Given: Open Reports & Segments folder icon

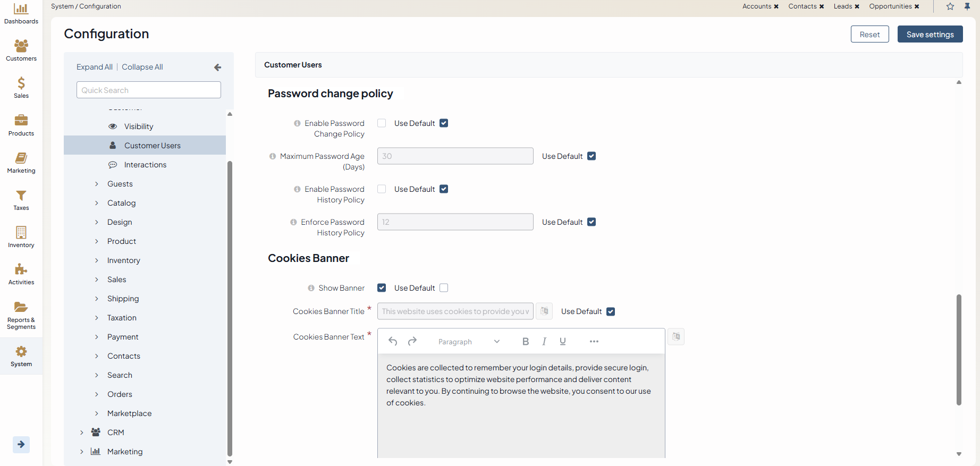Looking at the screenshot, I should click(x=21, y=307).
